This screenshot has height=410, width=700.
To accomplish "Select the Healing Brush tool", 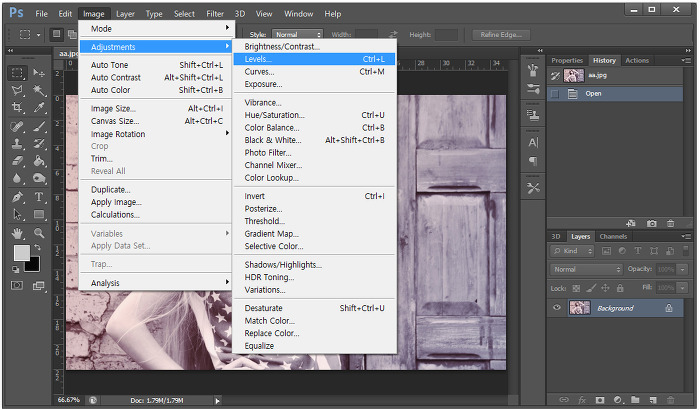I will [x=17, y=126].
